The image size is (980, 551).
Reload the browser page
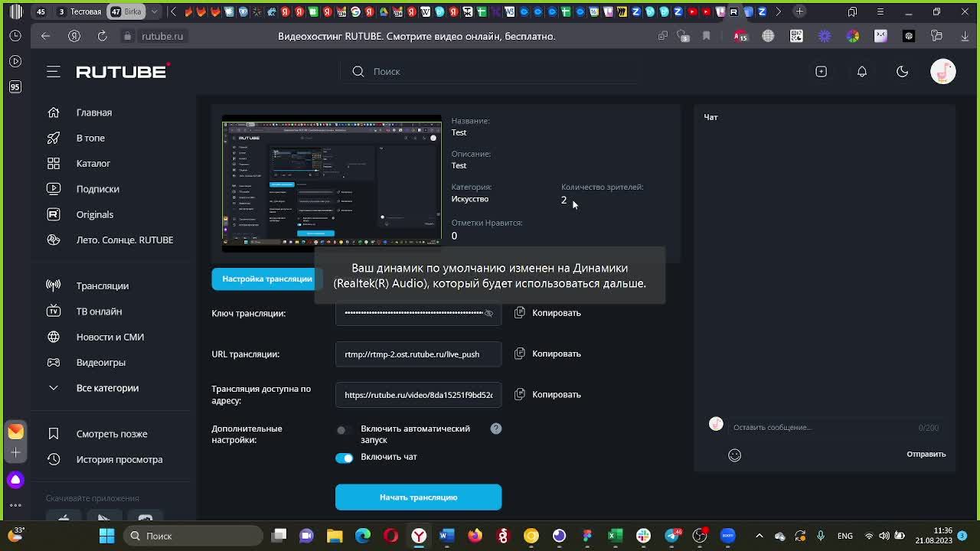pyautogui.click(x=102, y=36)
